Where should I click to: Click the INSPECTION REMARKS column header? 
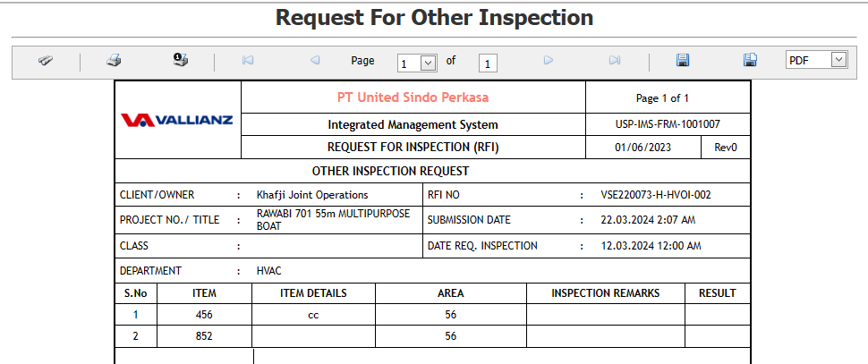tap(605, 293)
